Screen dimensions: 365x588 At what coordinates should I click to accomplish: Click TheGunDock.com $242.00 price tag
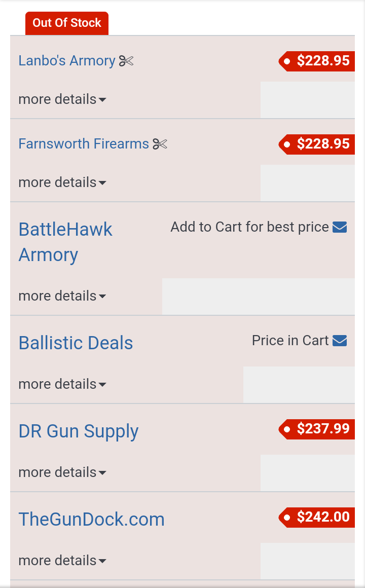pyautogui.click(x=317, y=517)
